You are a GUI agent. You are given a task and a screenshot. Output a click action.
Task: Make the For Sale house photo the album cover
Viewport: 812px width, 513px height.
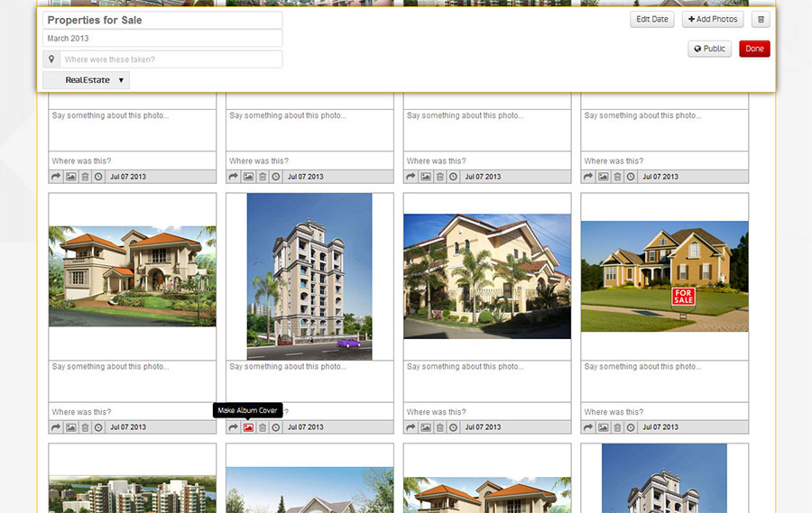point(604,427)
